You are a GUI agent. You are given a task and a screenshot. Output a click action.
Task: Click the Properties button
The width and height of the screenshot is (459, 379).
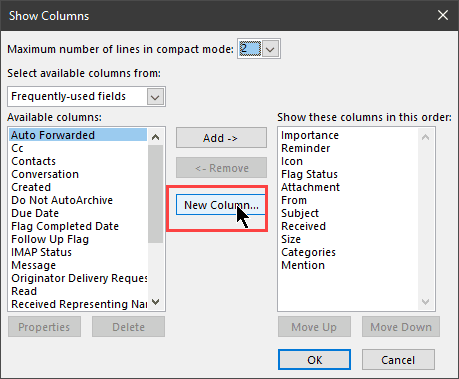point(44,327)
